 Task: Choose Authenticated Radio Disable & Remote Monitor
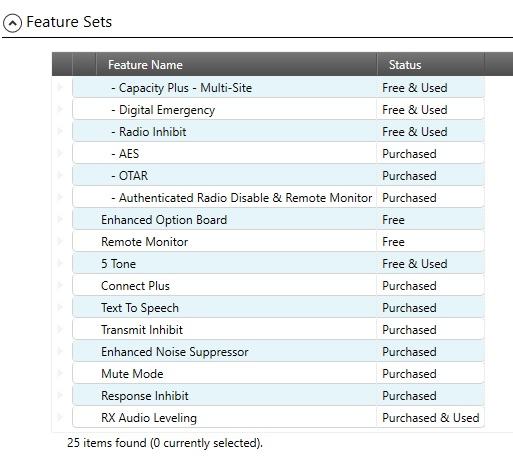278,198
